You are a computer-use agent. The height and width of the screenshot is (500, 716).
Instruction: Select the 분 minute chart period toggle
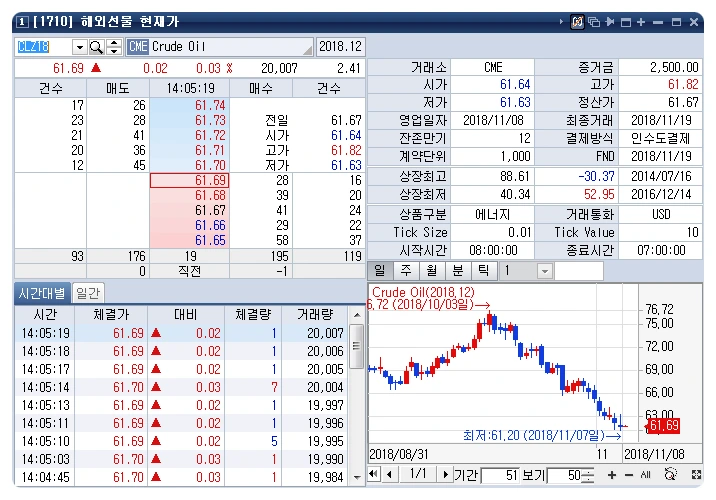click(x=458, y=271)
